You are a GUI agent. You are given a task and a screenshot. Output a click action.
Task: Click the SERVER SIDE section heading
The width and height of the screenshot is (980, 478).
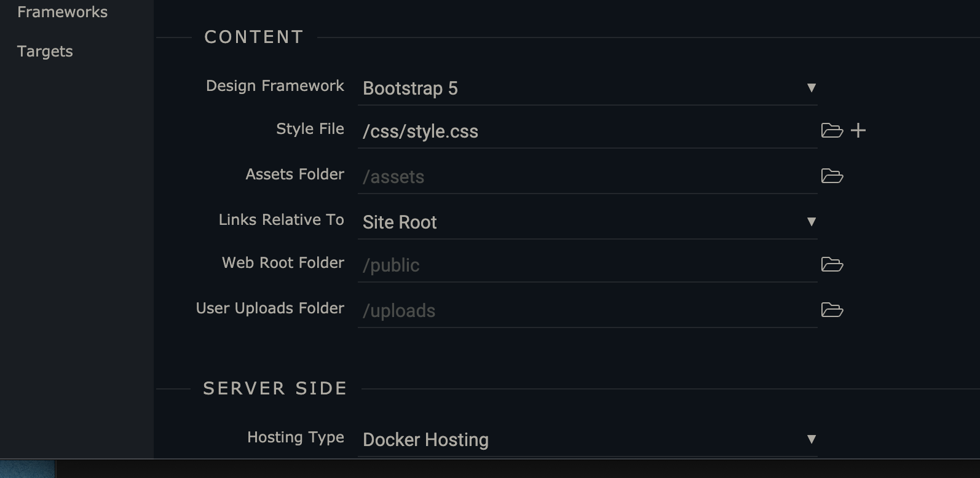(275, 389)
